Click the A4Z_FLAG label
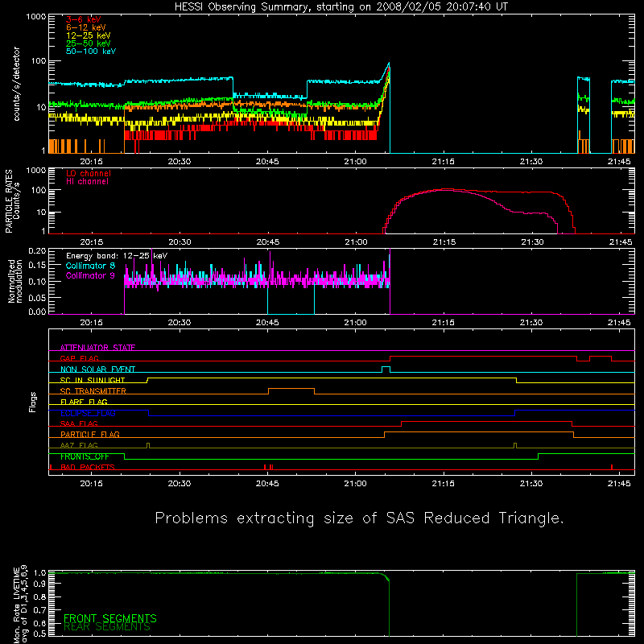The width and height of the screenshot is (644, 644). point(79,445)
